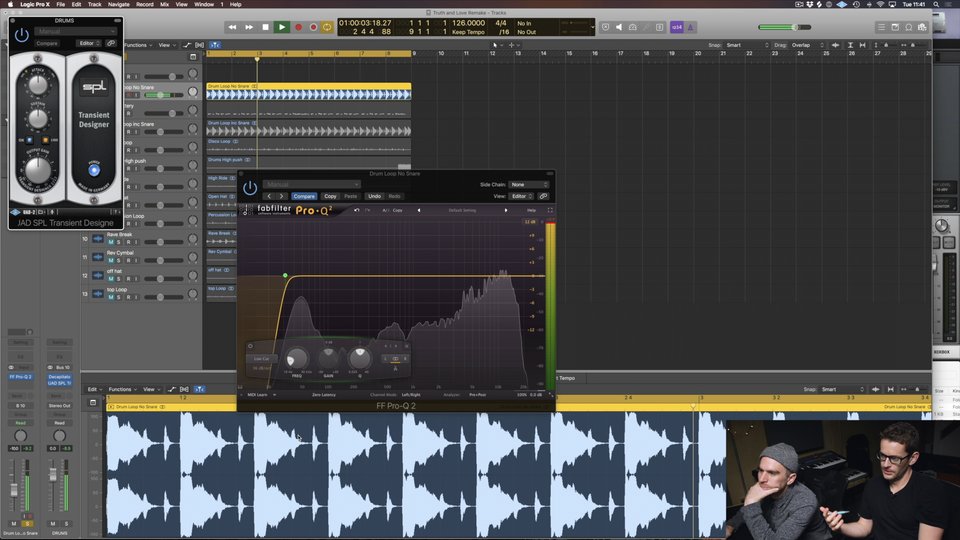Open the Low Cut shape dropdown
Viewport: 960px width, 540px height.
261,359
